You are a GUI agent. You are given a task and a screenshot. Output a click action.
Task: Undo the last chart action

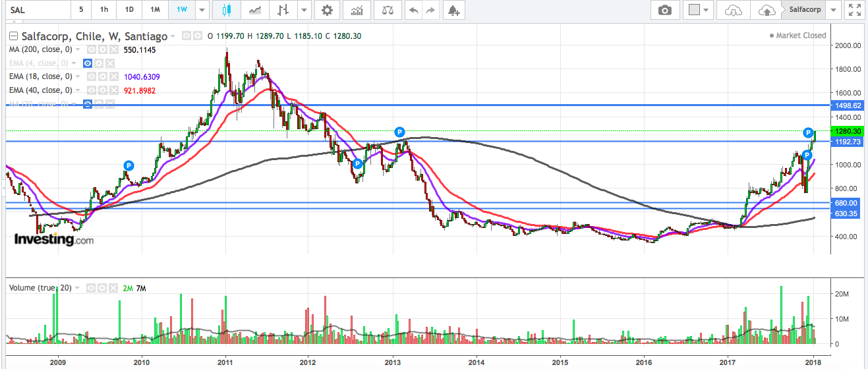[x=413, y=10]
